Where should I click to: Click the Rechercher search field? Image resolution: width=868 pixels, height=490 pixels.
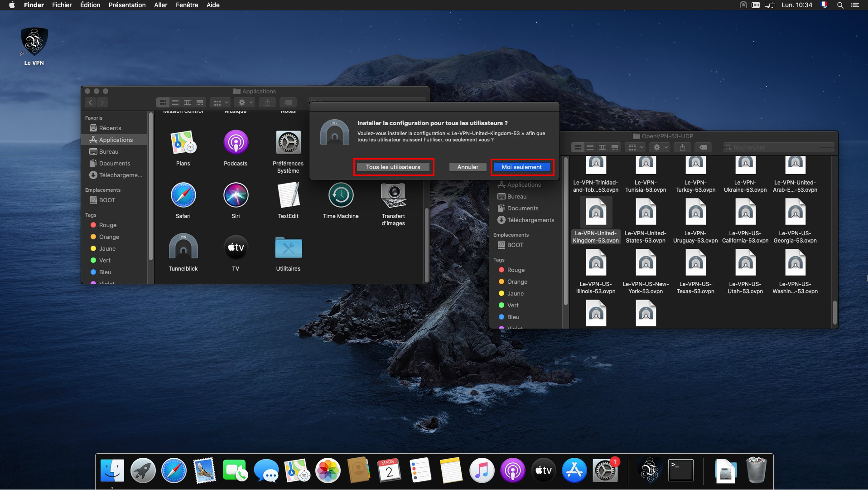pos(779,147)
